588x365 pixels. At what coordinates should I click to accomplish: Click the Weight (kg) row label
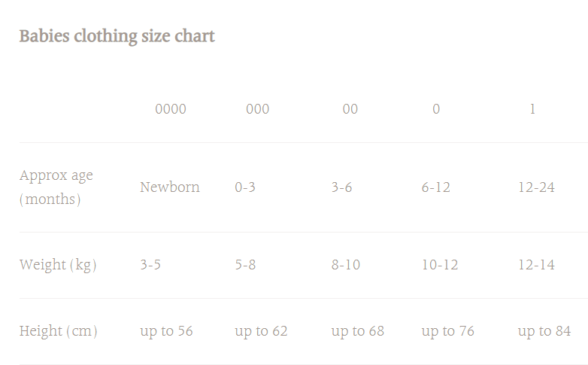[58, 265]
